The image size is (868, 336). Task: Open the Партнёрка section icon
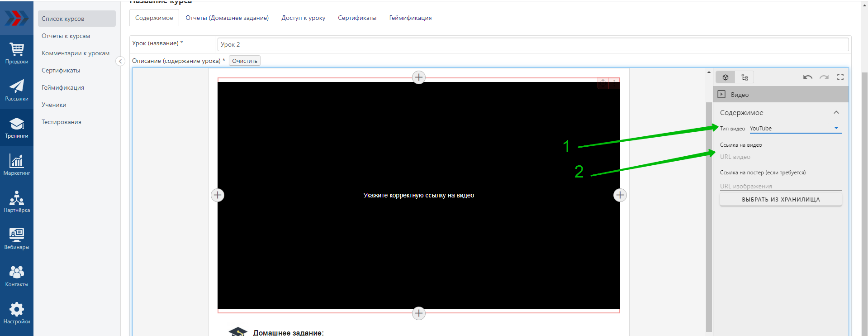click(17, 202)
